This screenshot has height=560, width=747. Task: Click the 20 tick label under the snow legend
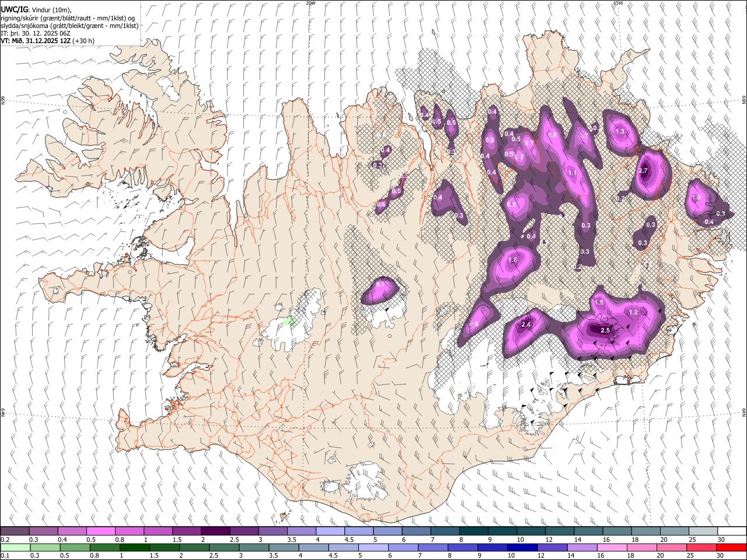click(x=664, y=540)
